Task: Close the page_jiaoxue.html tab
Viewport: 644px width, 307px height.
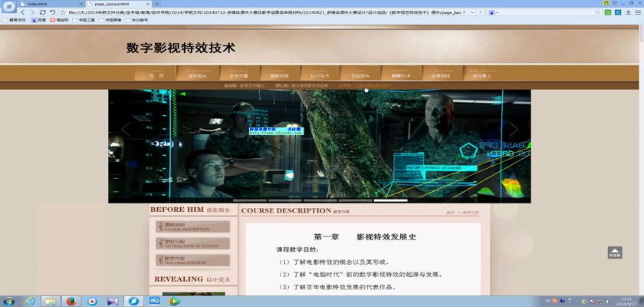Action: coord(148,4)
